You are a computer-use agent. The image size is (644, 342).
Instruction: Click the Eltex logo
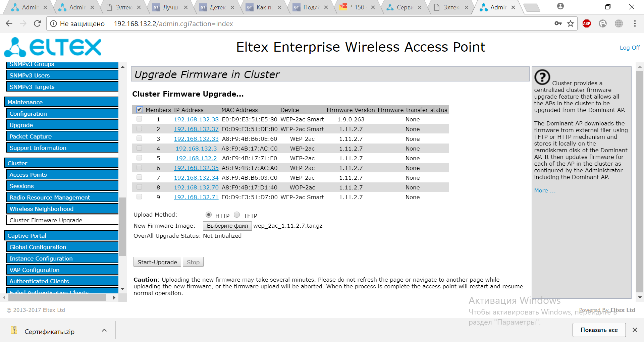point(53,47)
